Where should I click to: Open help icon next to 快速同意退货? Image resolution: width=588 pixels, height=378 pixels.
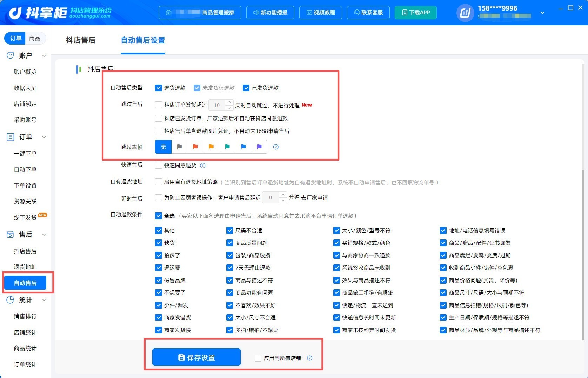tap(202, 166)
